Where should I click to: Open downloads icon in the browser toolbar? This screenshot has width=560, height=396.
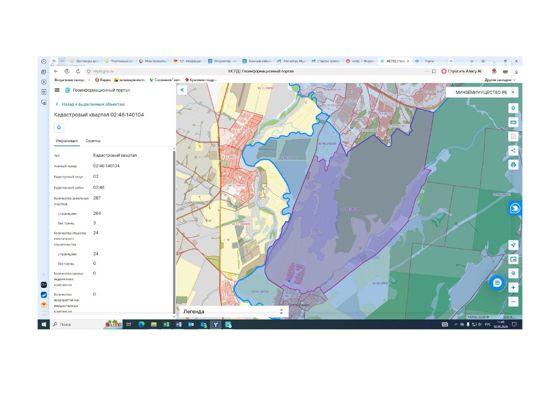point(516,71)
